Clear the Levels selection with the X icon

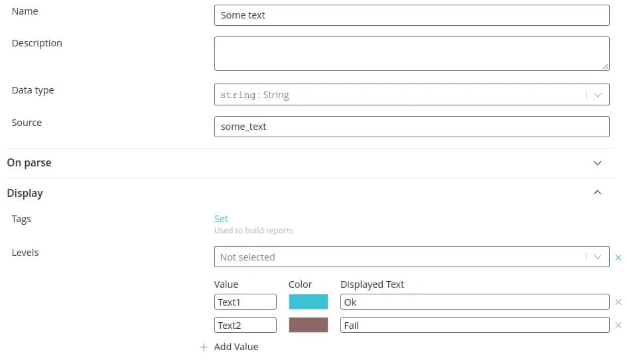[618, 257]
